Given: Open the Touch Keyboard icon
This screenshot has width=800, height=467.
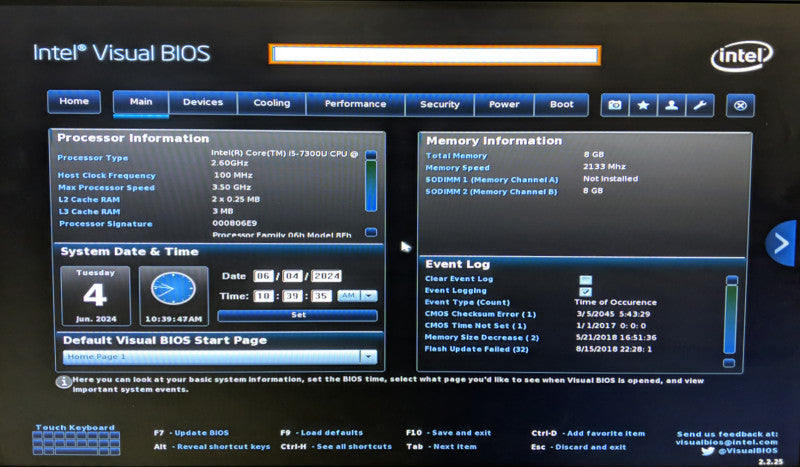Looking at the screenshot, I should [76, 443].
